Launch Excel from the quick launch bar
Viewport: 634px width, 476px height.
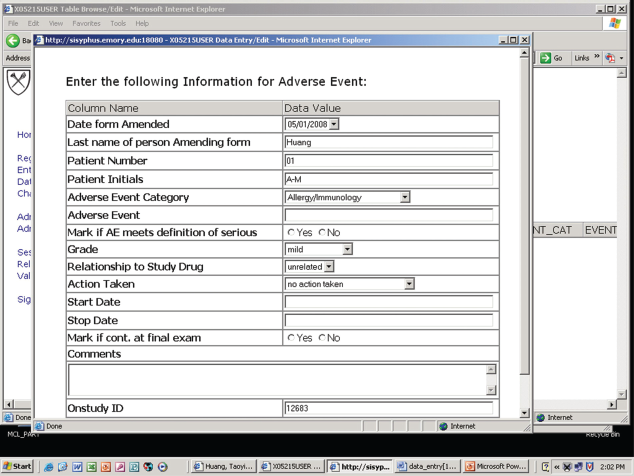coord(91,467)
